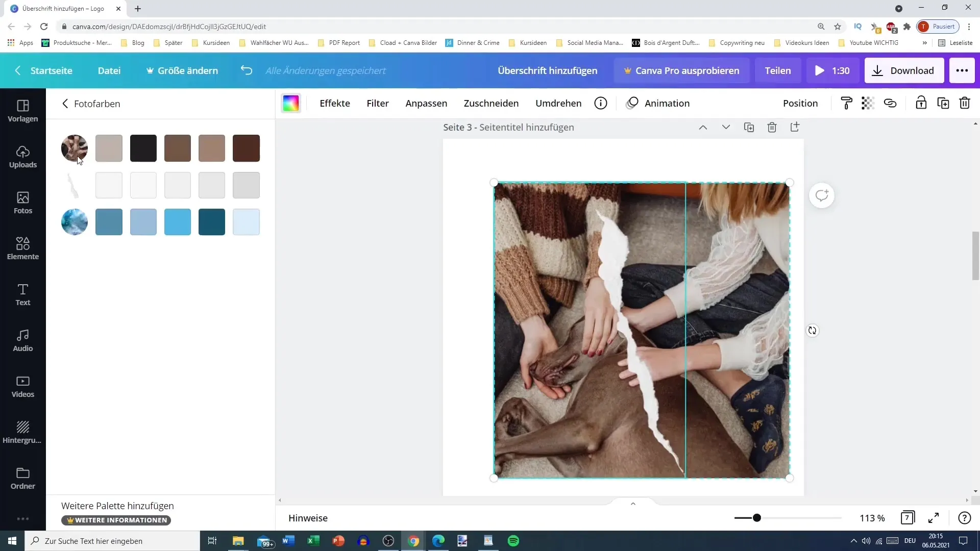Click the Zuschneiden (Crop) tool
The image size is (980, 551).
coord(492,103)
